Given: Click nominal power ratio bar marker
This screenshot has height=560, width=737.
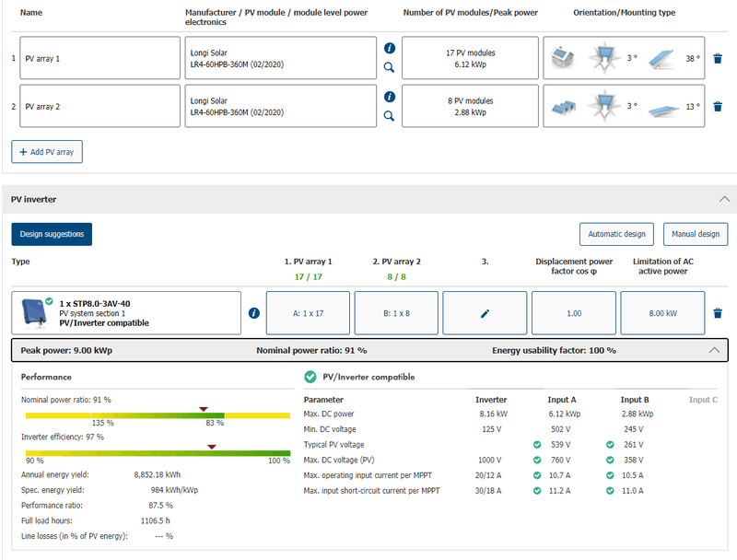Looking at the screenshot, I should [204, 408].
